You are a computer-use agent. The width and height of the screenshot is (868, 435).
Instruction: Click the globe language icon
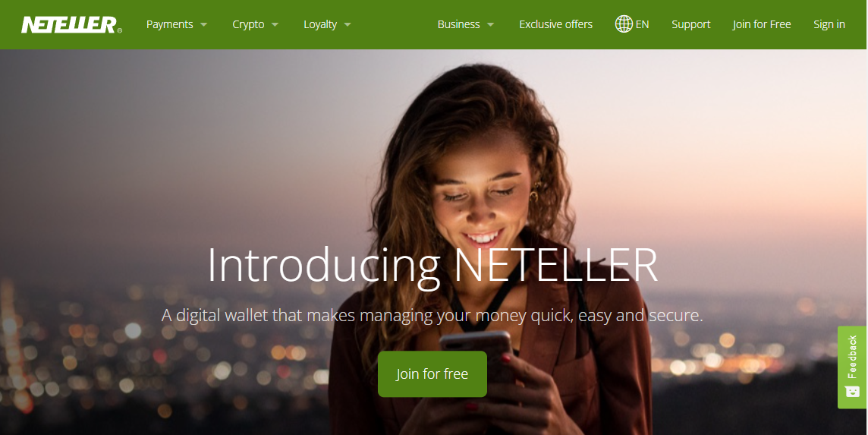coord(624,24)
